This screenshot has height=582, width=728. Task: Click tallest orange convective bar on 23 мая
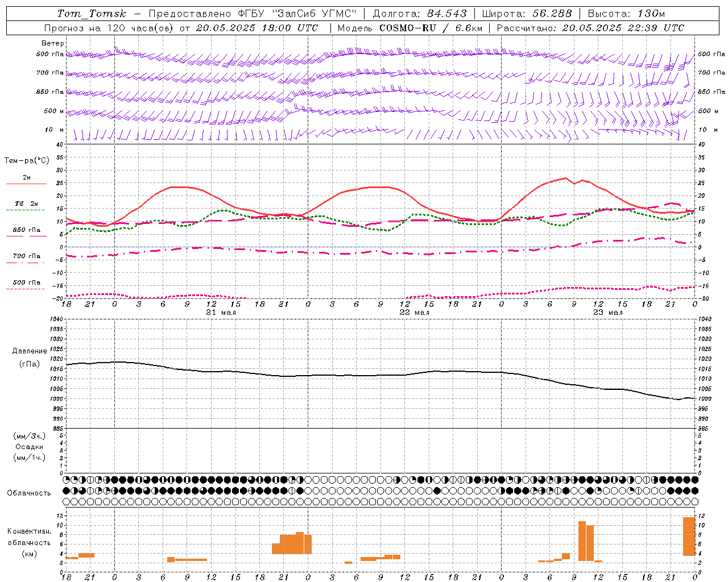[x=582, y=541]
